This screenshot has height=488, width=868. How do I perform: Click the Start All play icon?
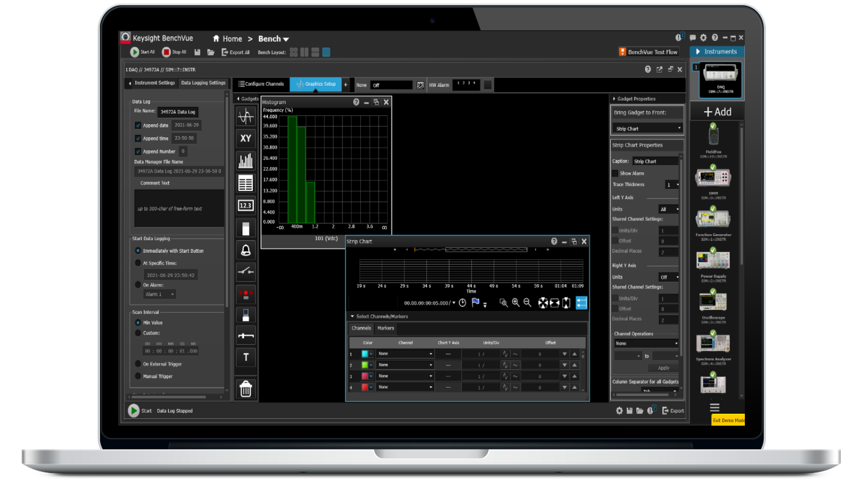[x=135, y=52]
